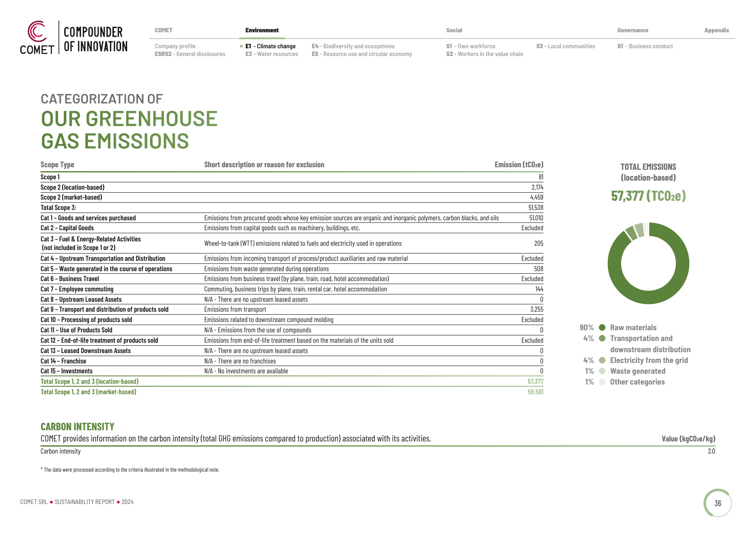Go to the Appendix section
The width and height of the screenshot is (756, 535).
(717, 30)
